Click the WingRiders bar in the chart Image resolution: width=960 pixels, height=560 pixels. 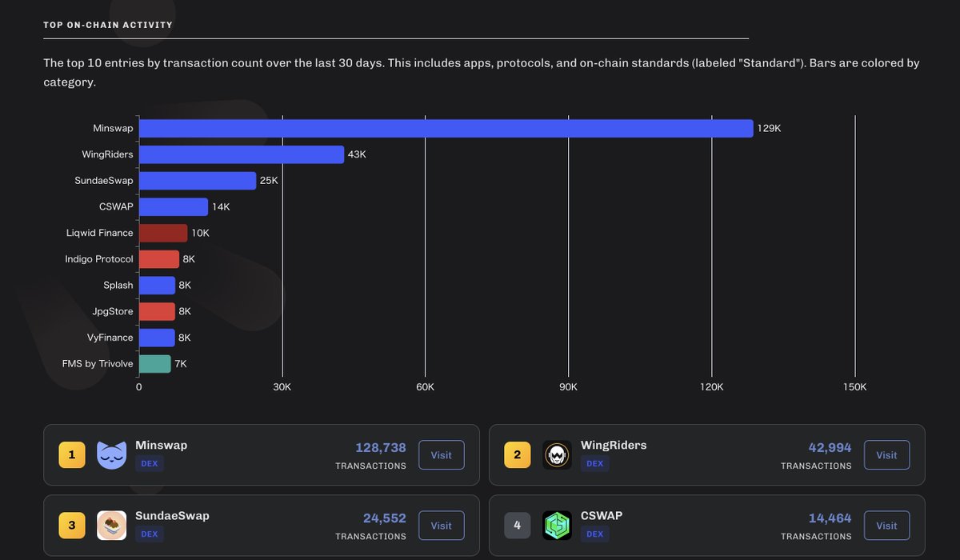[x=241, y=154]
